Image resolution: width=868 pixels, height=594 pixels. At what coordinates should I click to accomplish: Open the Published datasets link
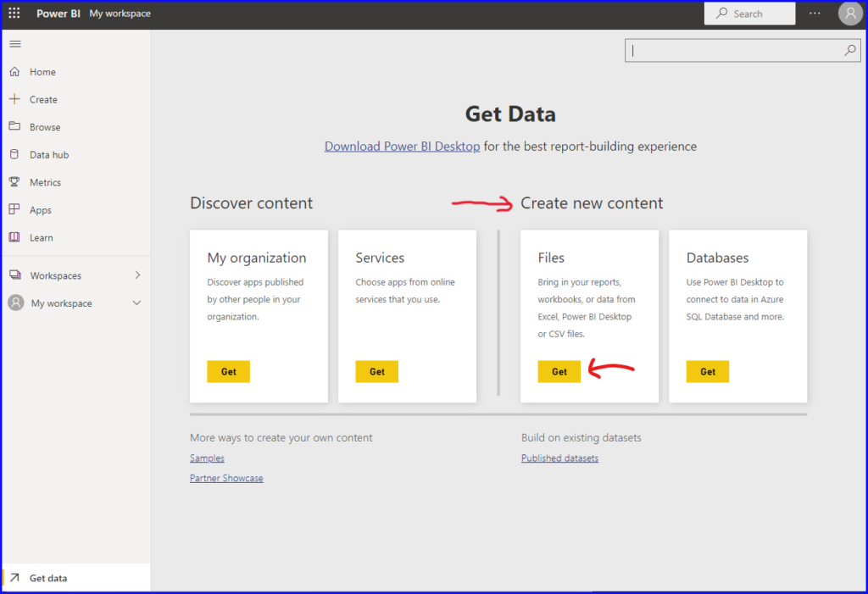559,458
